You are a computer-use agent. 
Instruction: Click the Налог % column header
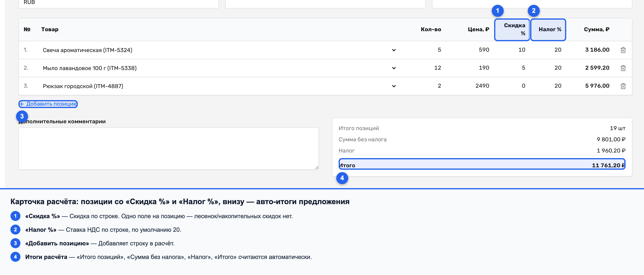pyautogui.click(x=548, y=29)
